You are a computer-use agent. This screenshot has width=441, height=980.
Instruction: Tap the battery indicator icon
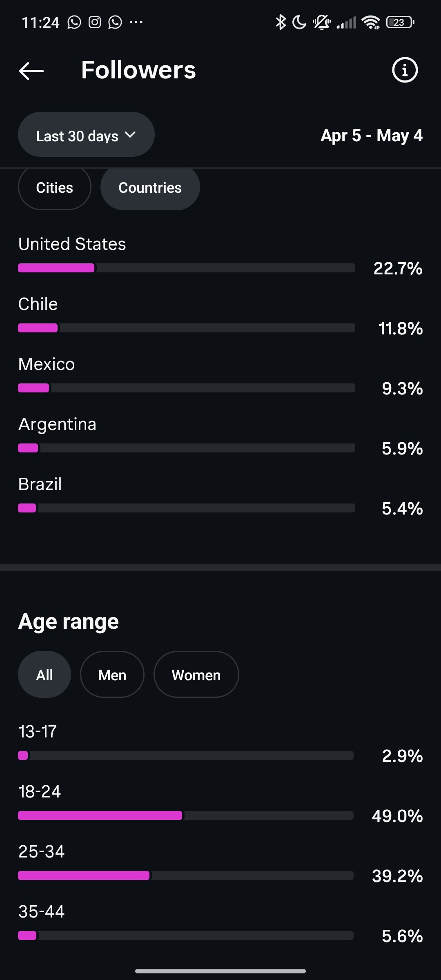400,22
